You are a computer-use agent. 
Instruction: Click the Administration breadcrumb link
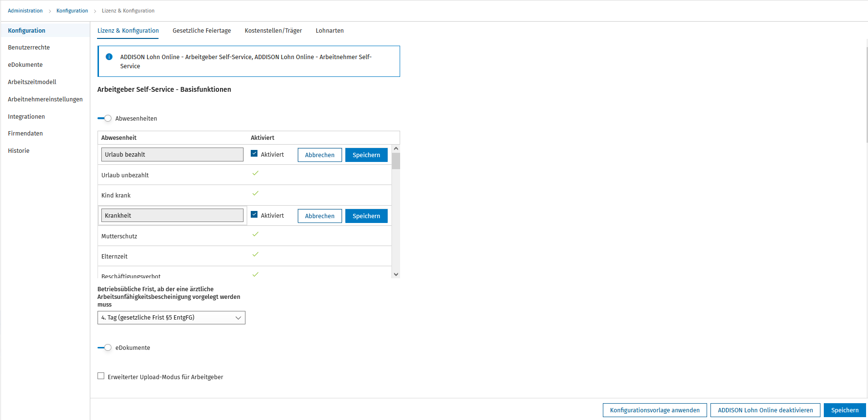[x=25, y=11]
